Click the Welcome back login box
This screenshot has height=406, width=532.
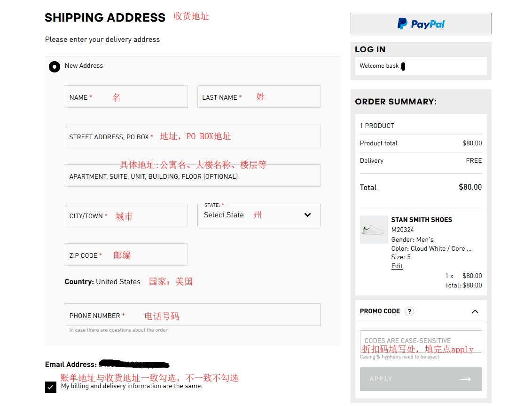421,66
